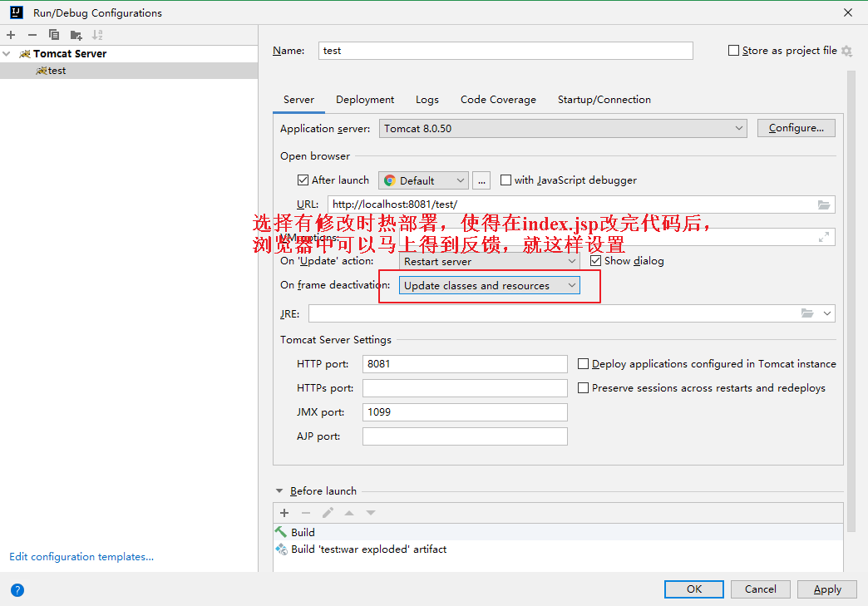Add a new run configuration with plus icon
Viewport: 868px width, 606px height.
tap(11, 35)
